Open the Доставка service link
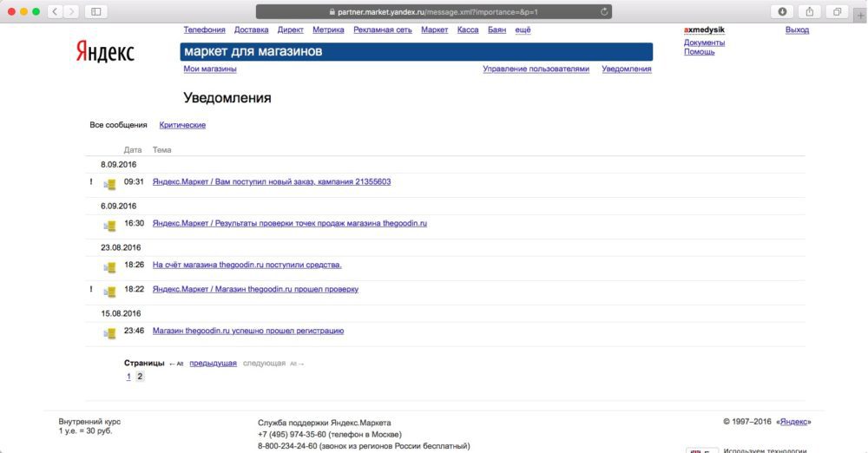 pyautogui.click(x=252, y=30)
